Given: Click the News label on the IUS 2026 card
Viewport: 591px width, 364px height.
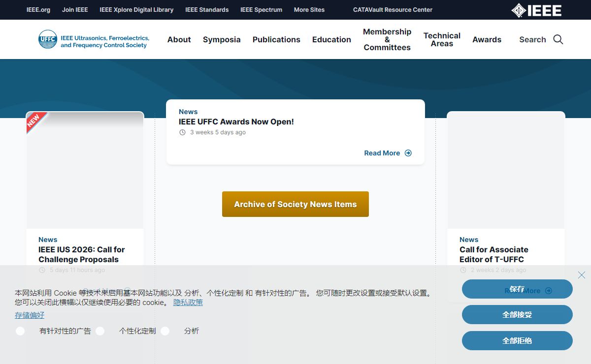Looking at the screenshot, I should click(48, 240).
